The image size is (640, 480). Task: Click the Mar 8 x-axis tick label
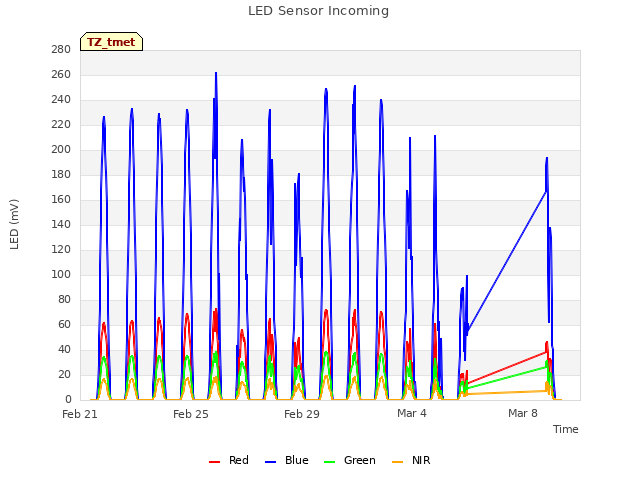[x=523, y=413]
